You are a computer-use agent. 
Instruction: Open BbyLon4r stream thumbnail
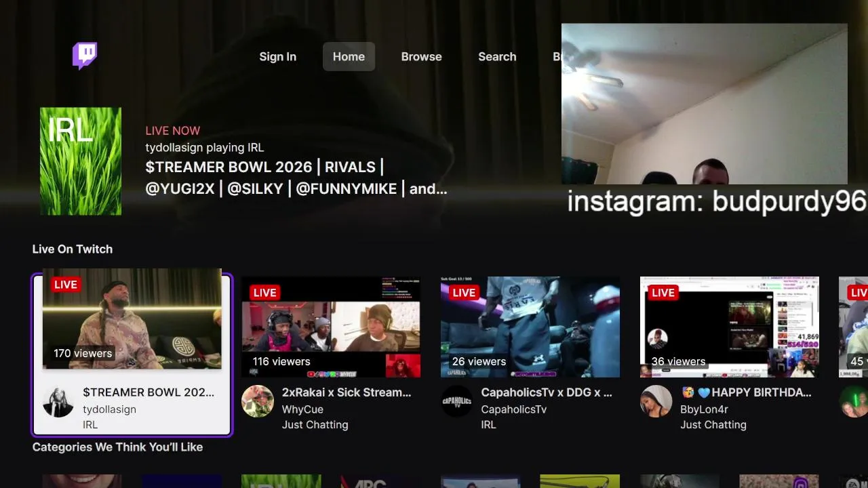730,327
